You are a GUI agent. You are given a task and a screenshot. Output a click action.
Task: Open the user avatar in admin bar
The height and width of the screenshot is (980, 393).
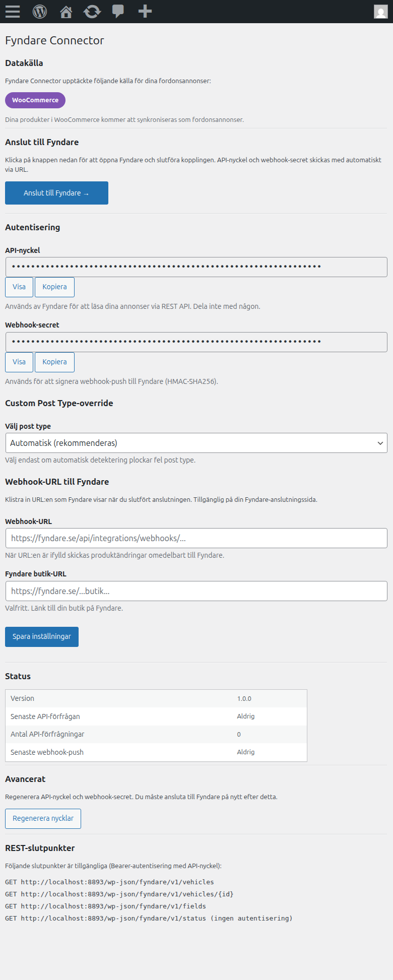point(381,11)
